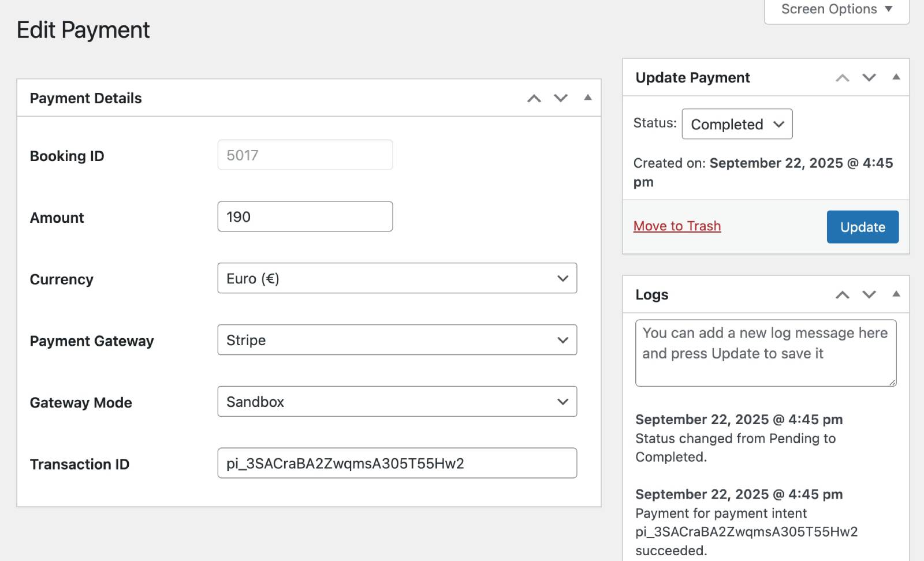Collapse the Payment Details panel
The width and height of the screenshot is (924, 561).
pyautogui.click(x=587, y=98)
